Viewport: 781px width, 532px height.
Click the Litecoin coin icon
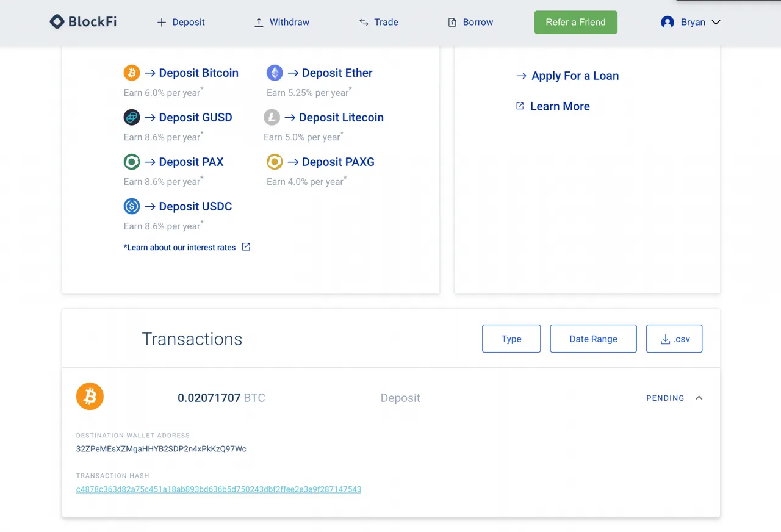click(x=272, y=117)
